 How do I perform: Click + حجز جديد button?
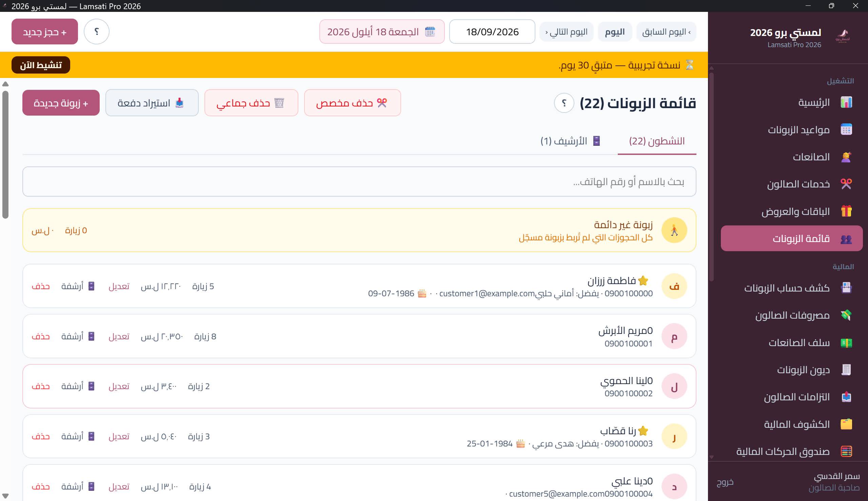coord(45,32)
